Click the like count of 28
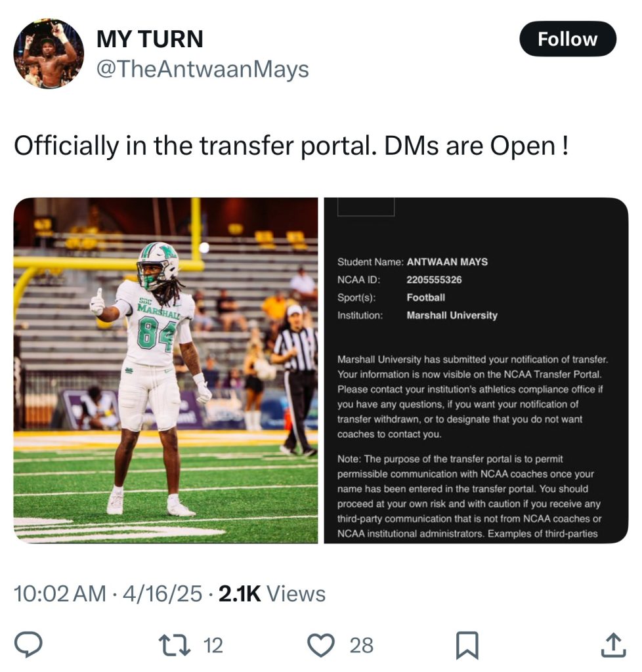Screen dimensions: 642x672 361,645
